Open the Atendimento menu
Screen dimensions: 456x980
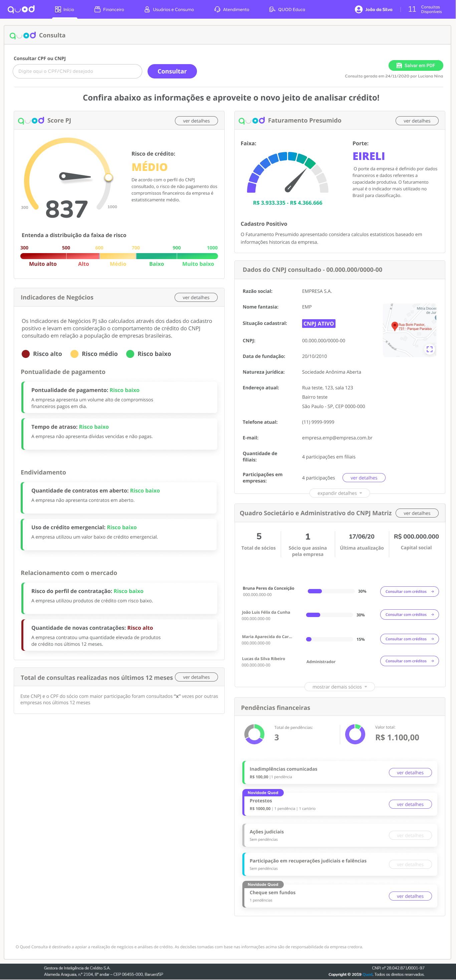(232, 9)
